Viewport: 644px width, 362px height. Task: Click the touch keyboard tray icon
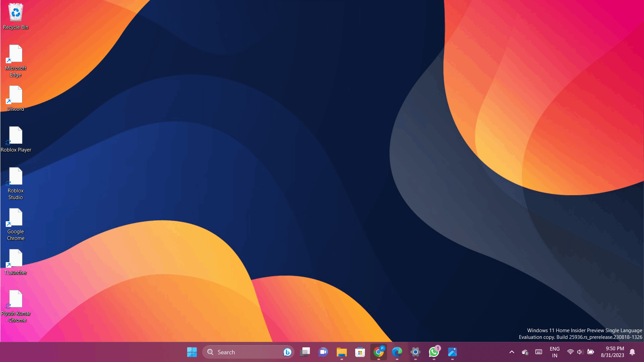[539, 352]
